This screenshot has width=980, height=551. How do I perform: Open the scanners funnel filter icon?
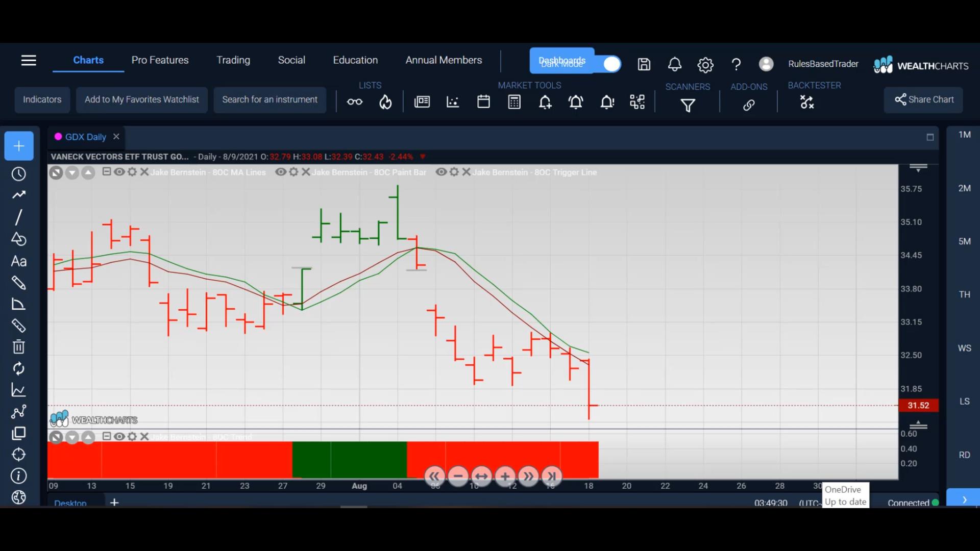688,105
